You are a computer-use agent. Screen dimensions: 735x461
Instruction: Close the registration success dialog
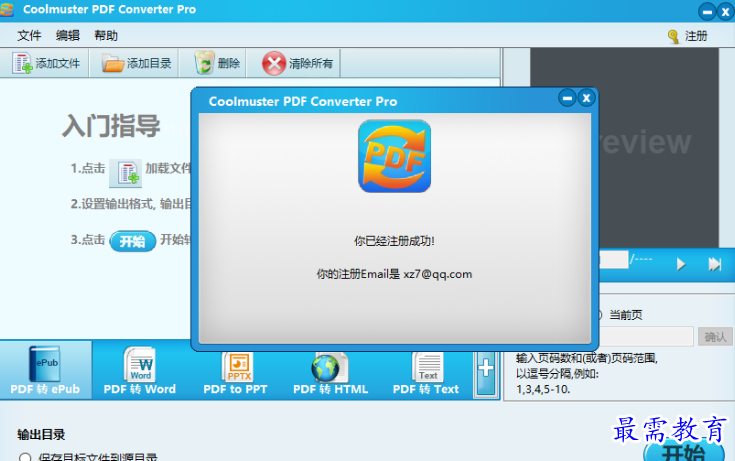pos(586,98)
